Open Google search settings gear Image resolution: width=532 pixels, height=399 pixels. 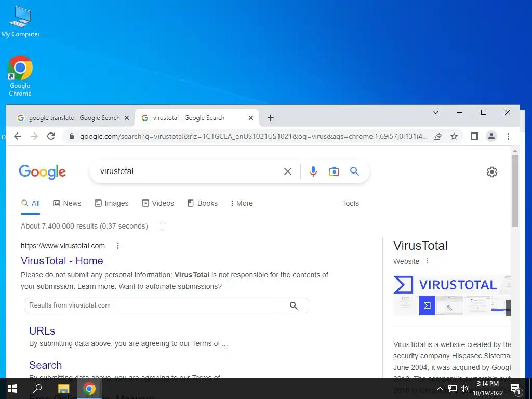point(491,172)
